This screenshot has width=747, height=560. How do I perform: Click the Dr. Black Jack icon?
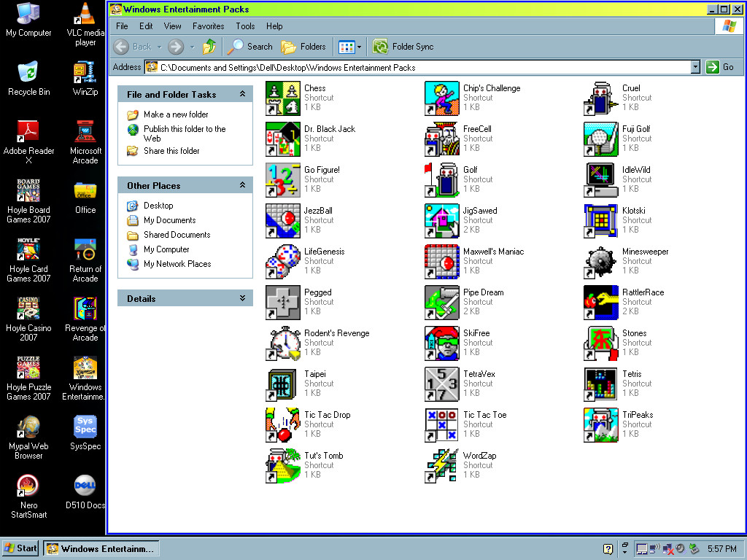[283, 139]
